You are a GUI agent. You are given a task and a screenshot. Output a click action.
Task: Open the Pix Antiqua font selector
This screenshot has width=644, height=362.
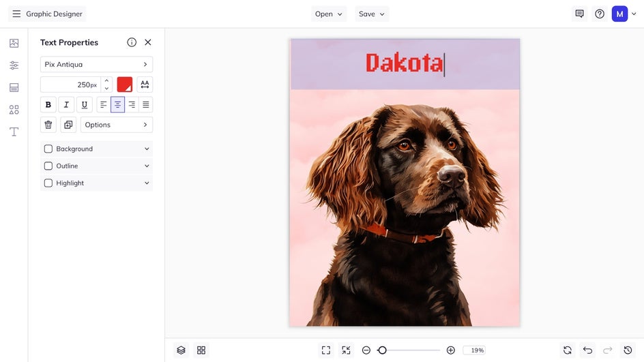[x=96, y=65]
